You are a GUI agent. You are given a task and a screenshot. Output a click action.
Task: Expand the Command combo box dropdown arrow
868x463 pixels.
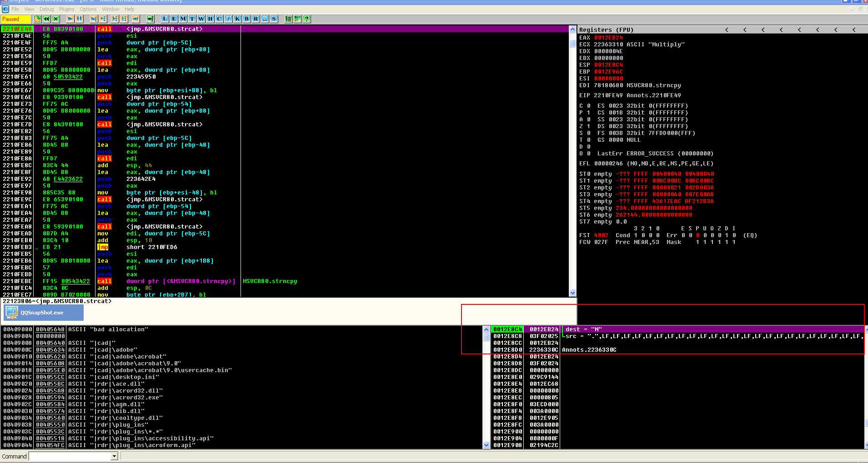[114, 456]
